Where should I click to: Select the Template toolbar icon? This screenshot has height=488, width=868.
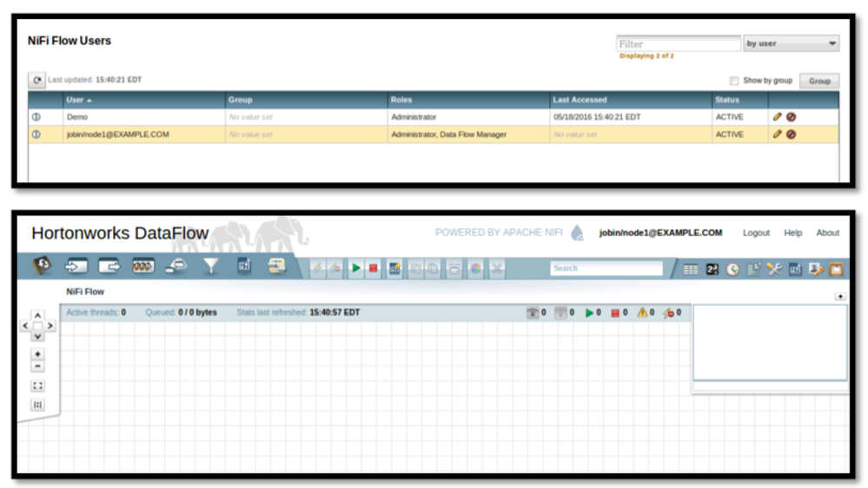[244, 266]
